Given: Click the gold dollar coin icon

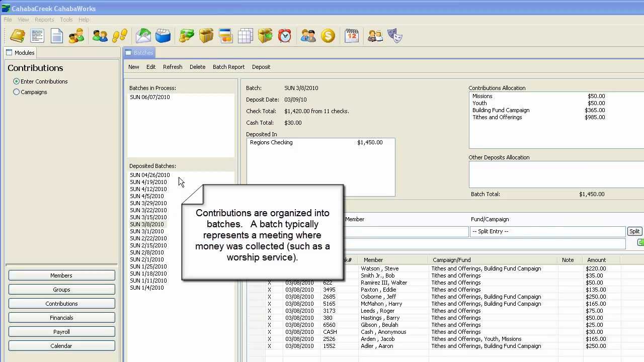Looking at the screenshot, I should tap(328, 36).
